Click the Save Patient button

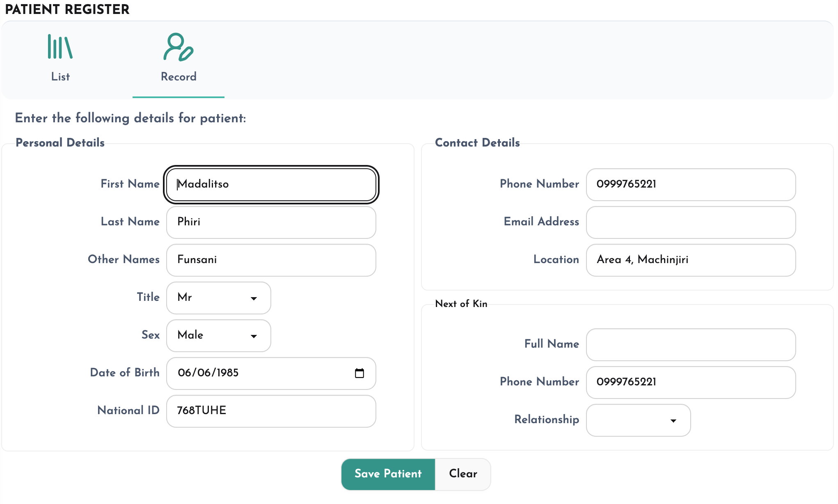[x=388, y=474]
